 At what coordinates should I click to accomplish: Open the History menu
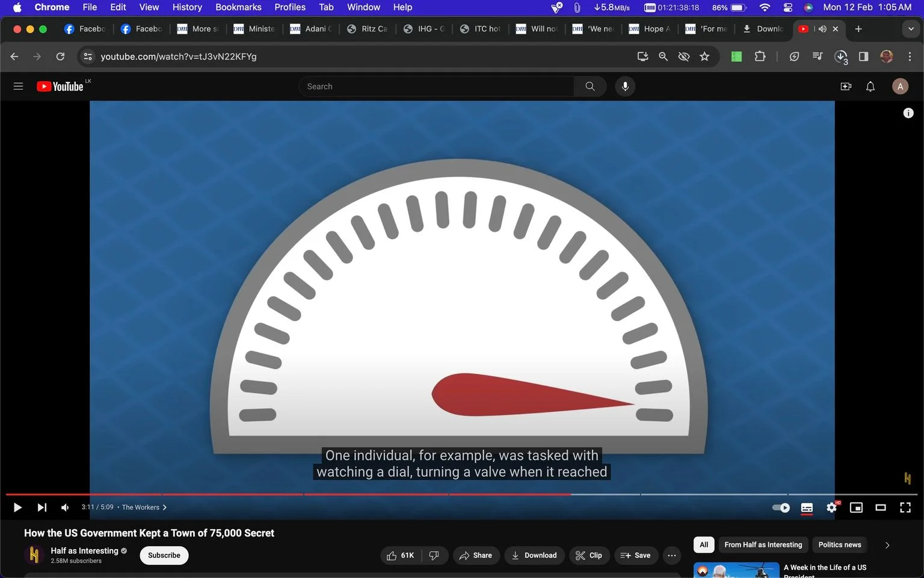tap(187, 7)
